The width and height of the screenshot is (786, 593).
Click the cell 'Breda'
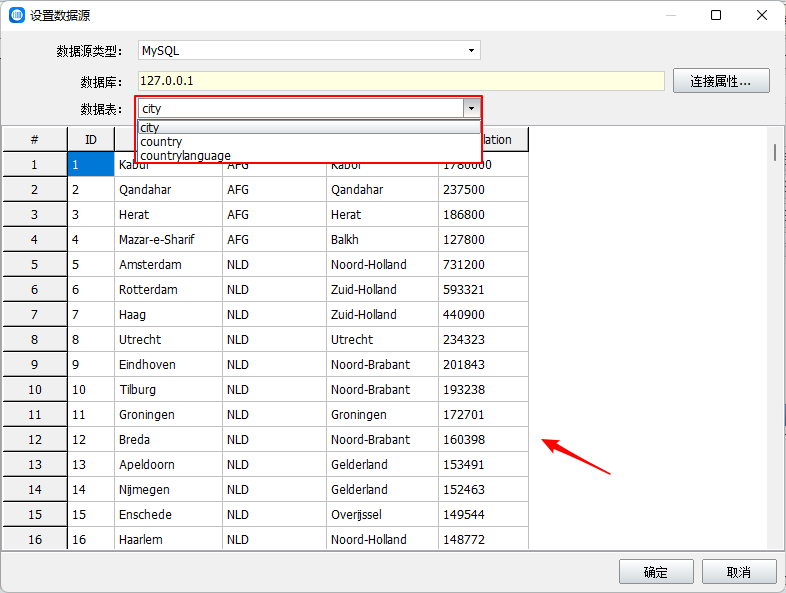pyautogui.click(x=168, y=440)
